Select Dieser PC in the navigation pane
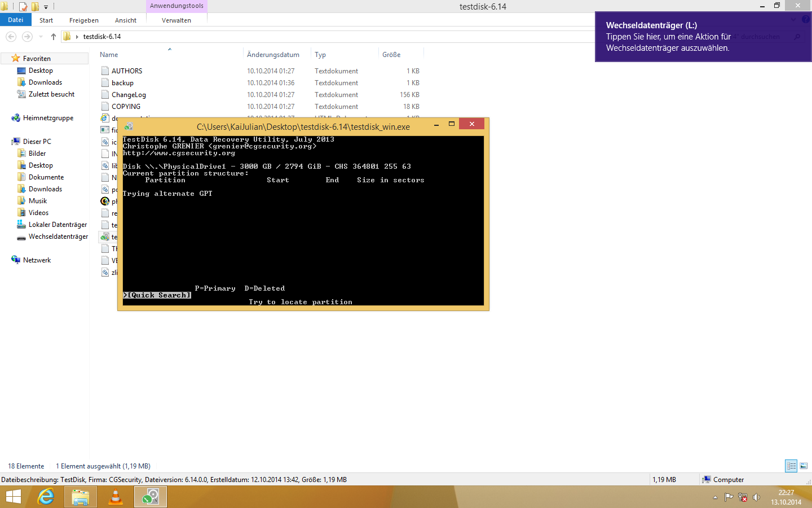The width and height of the screenshot is (812, 508). pyautogui.click(x=37, y=142)
